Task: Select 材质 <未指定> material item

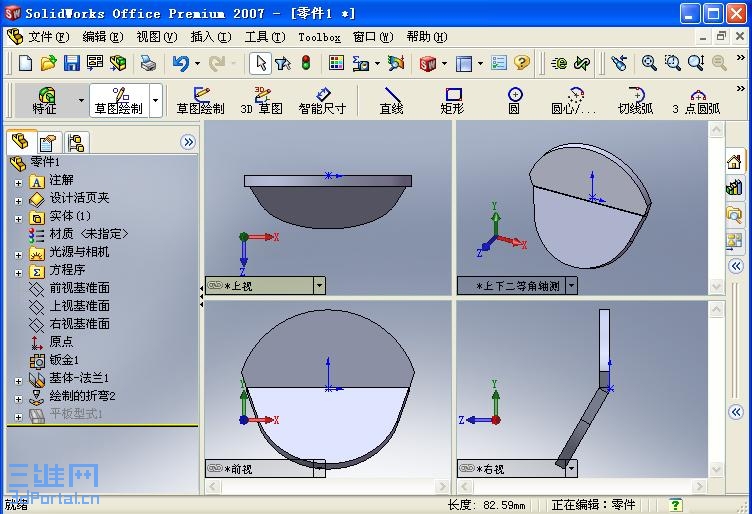Action: pos(89,234)
